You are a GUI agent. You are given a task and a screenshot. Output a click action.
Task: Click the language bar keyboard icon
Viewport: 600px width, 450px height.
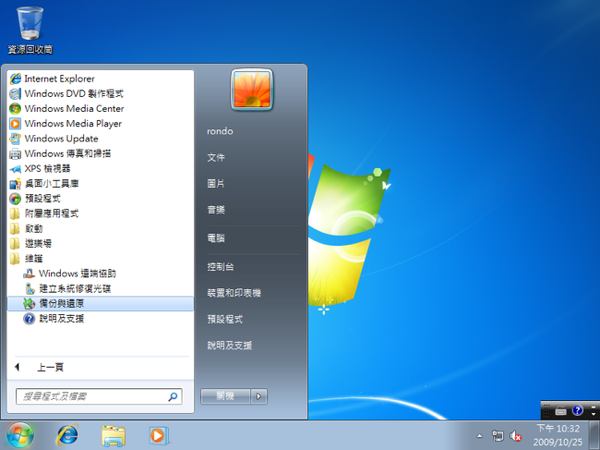[x=561, y=411]
